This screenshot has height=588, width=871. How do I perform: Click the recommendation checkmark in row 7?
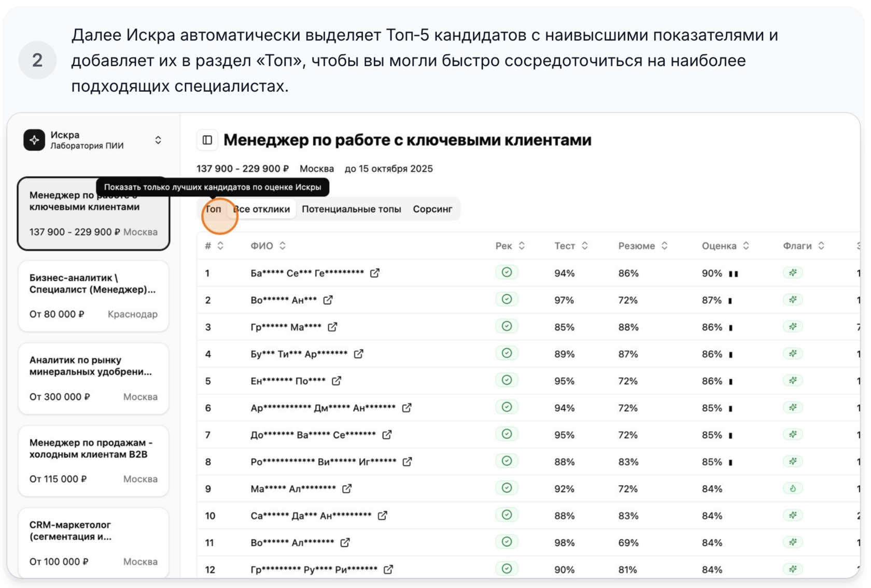[507, 434]
